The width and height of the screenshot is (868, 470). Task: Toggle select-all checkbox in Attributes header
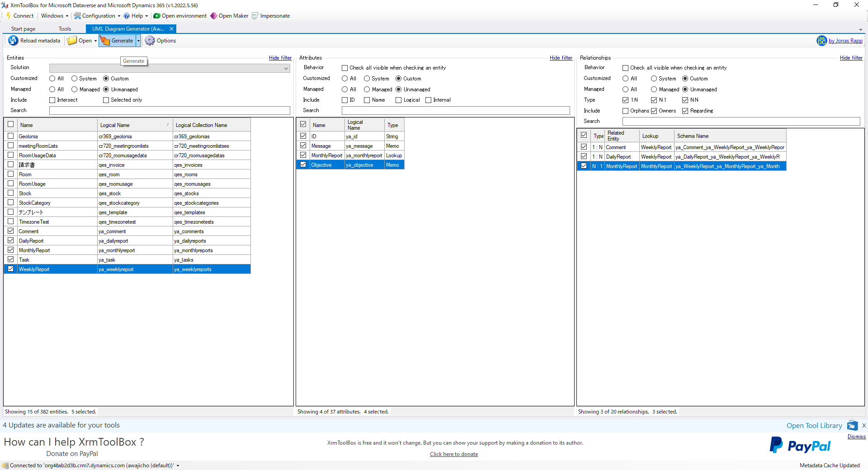pos(303,124)
